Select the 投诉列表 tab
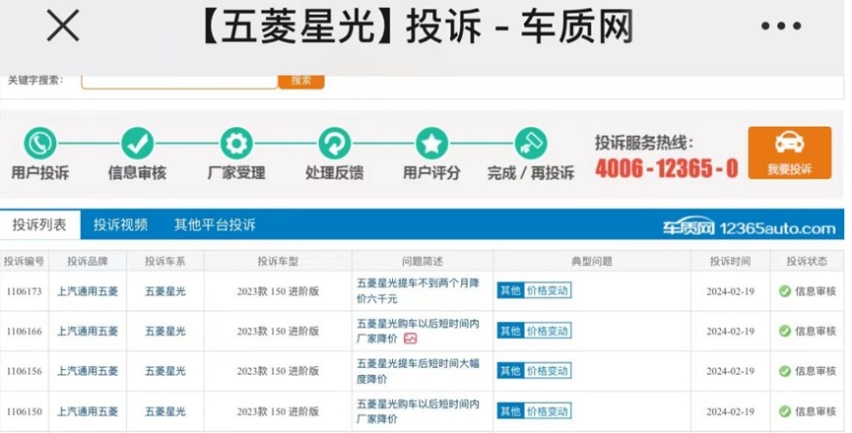 pyautogui.click(x=40, y=224)
